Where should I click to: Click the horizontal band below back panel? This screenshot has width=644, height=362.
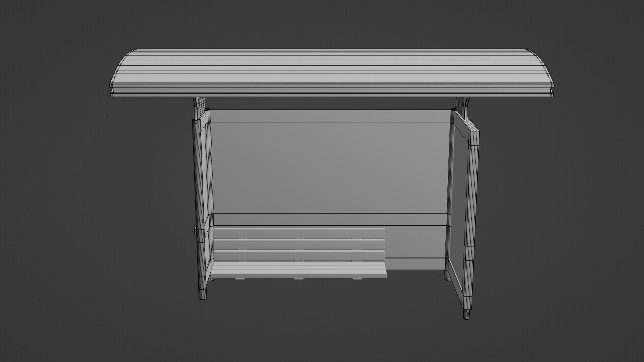pos(330,220)
